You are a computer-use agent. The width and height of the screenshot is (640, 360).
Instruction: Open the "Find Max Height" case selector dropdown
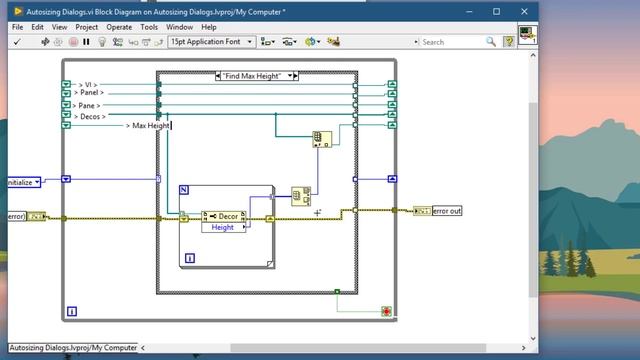click(x=290, y=76)
